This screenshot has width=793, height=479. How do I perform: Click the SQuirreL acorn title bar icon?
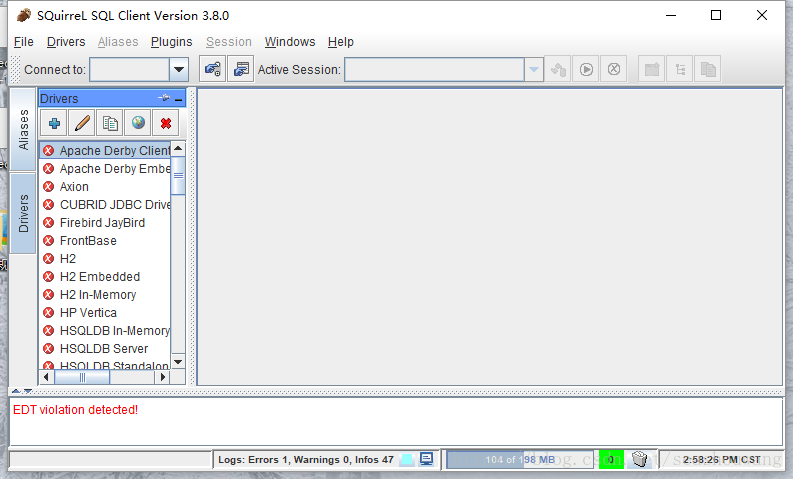(23, 15)
